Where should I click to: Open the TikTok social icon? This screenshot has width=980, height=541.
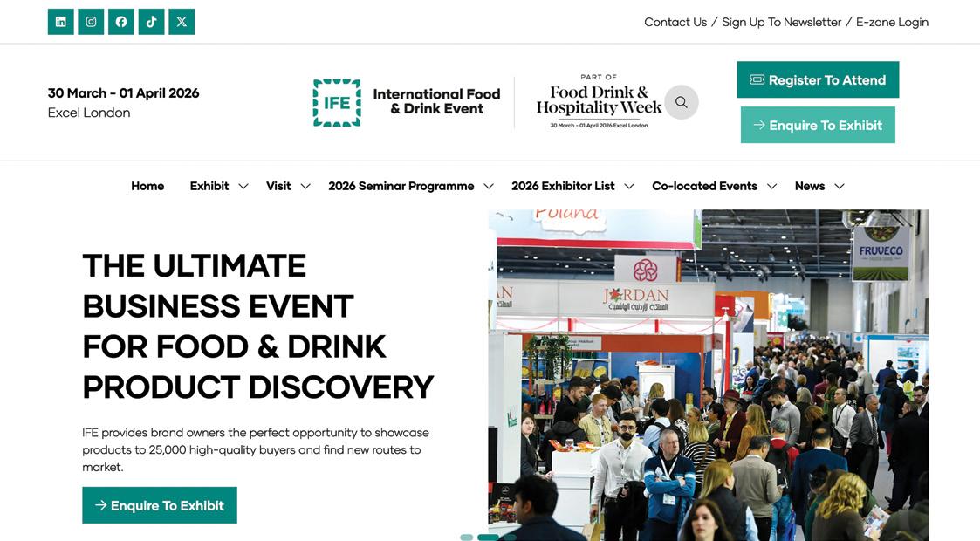tap(151, 22)
